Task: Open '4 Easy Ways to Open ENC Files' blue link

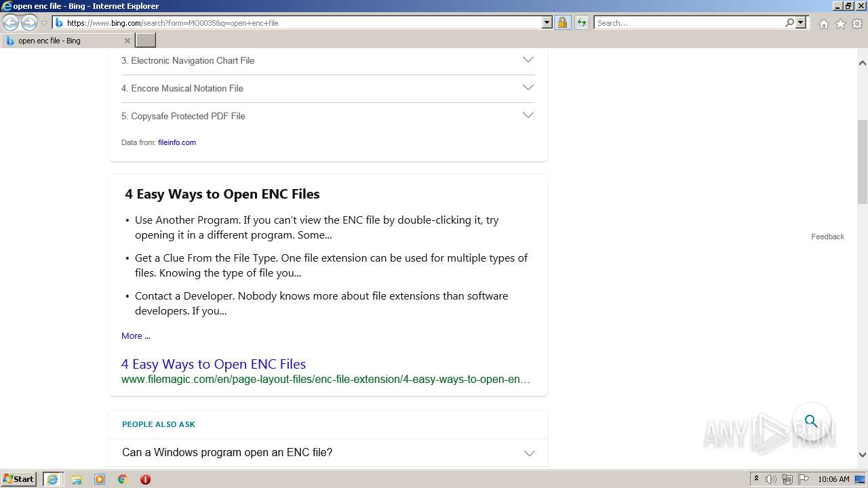Action: (x=214, y=364)
